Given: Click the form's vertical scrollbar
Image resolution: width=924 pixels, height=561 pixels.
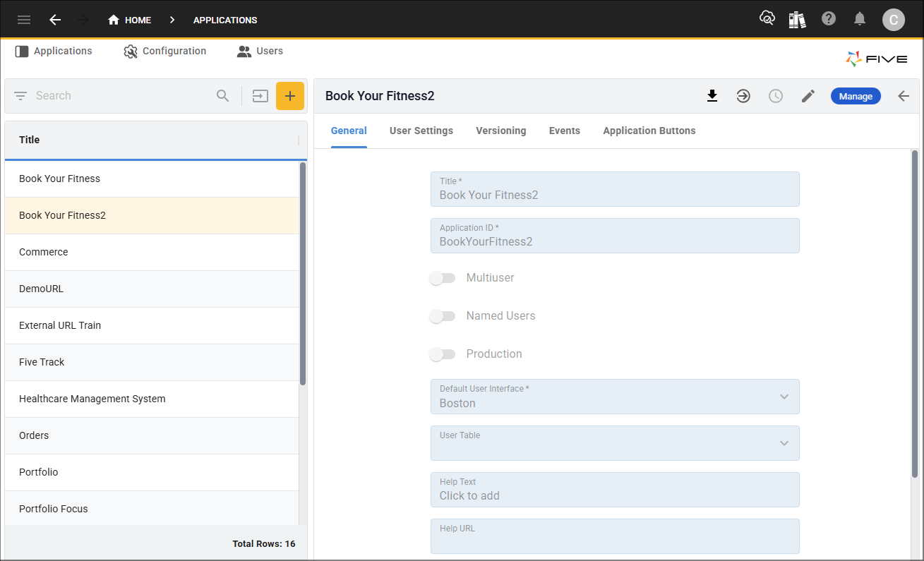Looking at the screenshot, I should (915, 314).
